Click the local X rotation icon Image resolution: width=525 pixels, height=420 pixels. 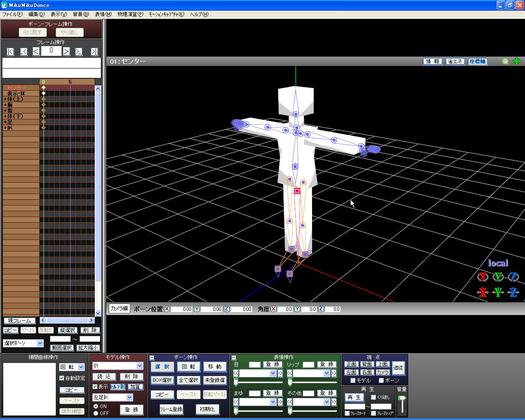[483, 276]
